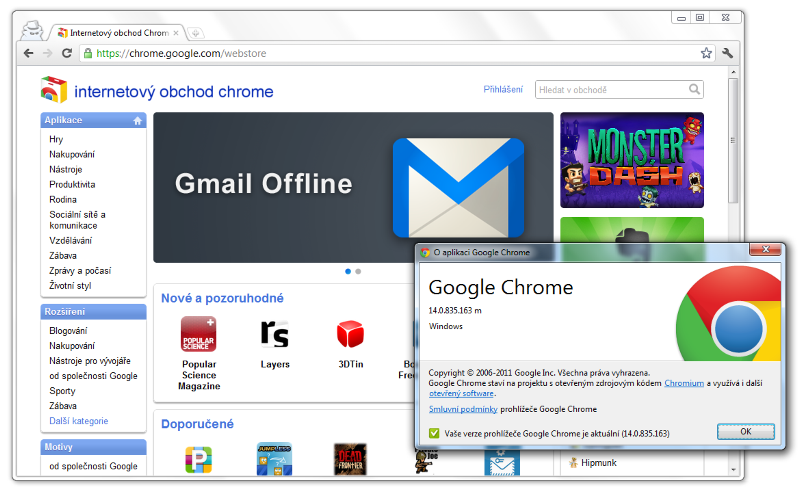Open the Dead Frontier app icon
Screen dimensions: 800x490
[x=350, y=459]
